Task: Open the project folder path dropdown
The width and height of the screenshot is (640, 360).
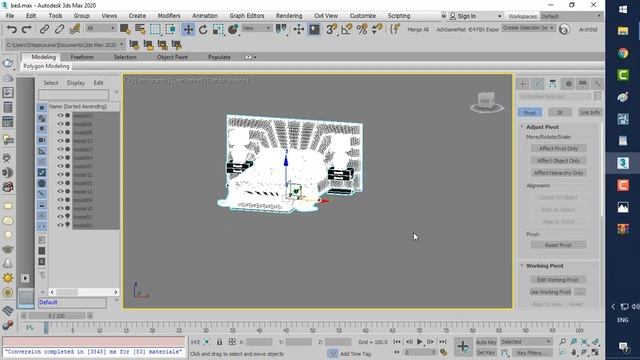Action: tap(64, 44)
